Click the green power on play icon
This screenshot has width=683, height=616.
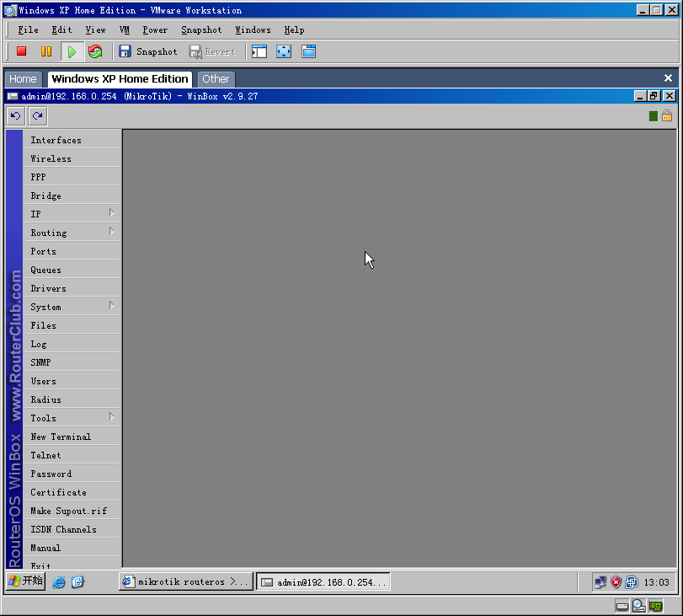coord(72,52)
